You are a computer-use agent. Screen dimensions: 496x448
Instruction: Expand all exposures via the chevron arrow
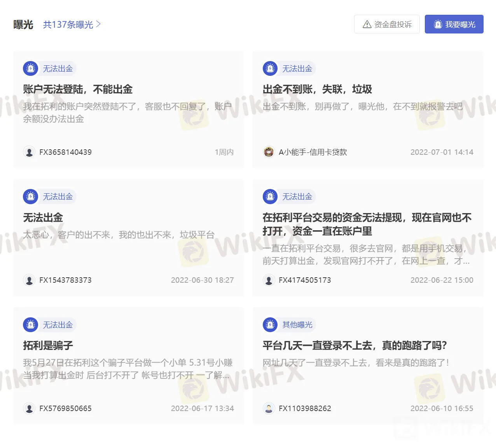pos(98,24)
